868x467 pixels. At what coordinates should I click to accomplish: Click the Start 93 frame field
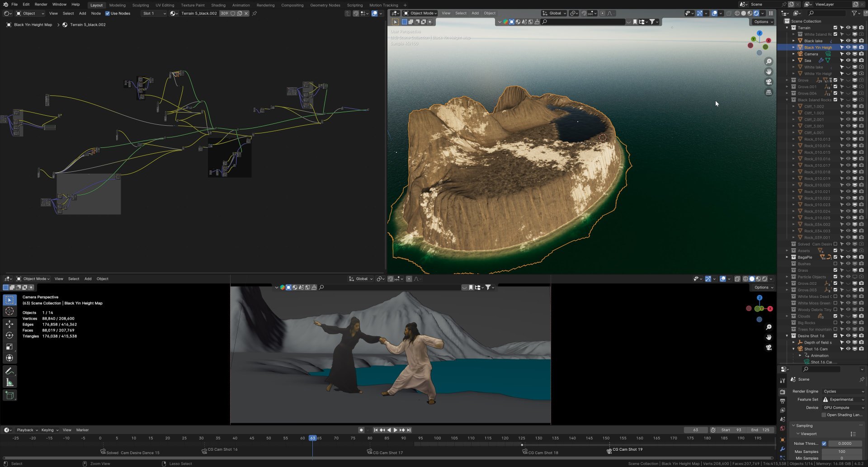point(731,430)
